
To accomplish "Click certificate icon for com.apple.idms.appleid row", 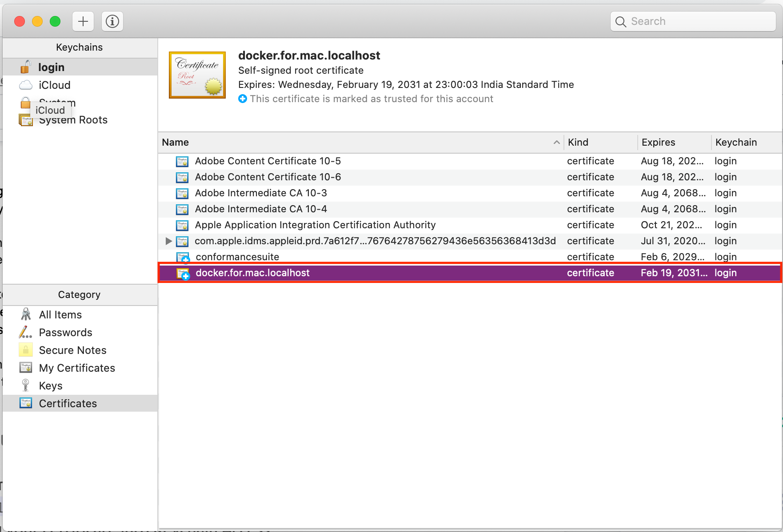I will (x=182, y=241).
